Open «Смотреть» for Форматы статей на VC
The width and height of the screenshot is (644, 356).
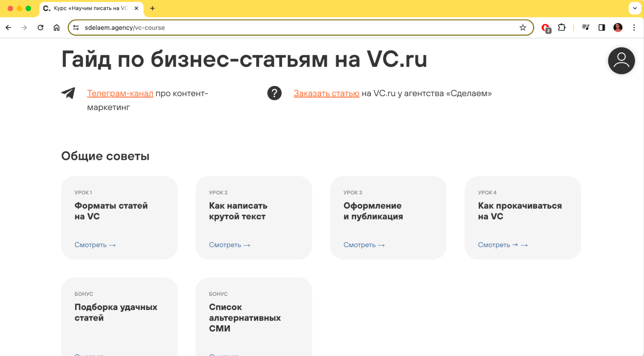pos(95,245)
